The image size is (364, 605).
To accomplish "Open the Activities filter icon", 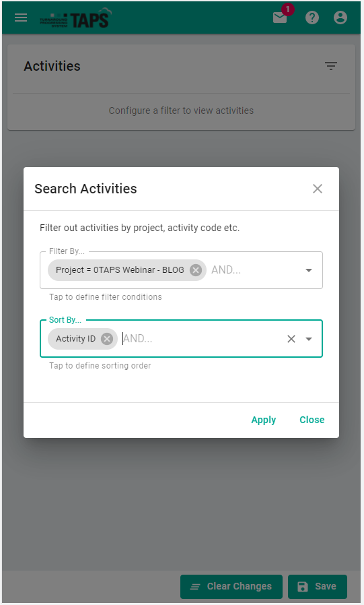I will [x=330, y=66].
